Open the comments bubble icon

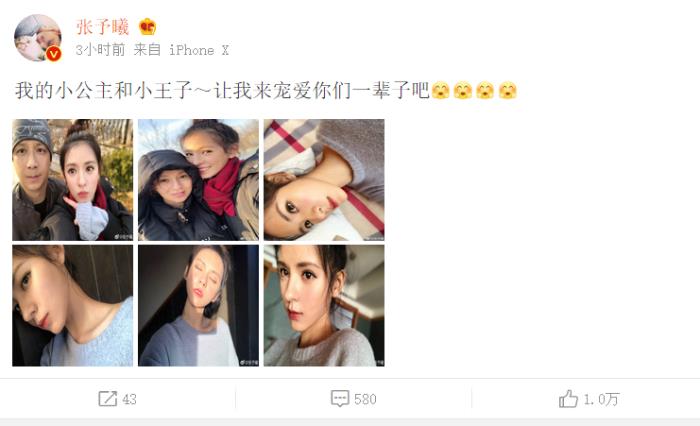(x=340, y=398)
